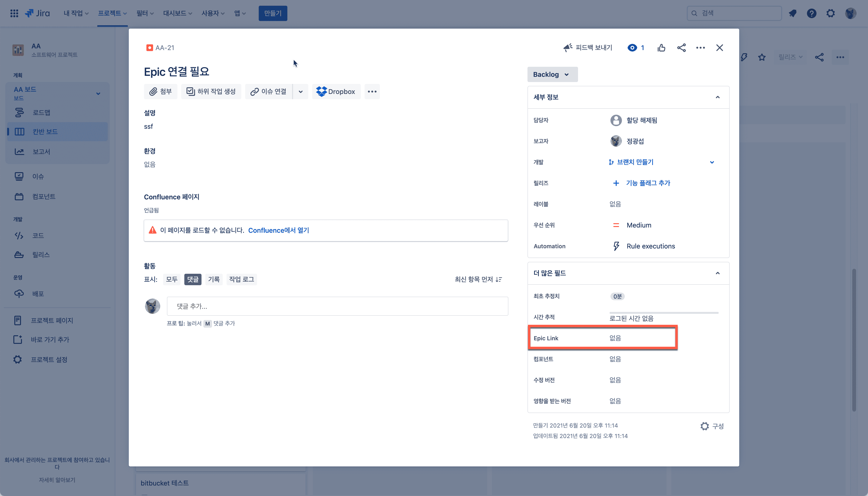Click the 시간 추적 progress bar
Viewport: 868px width, 496px height.
pos(664,312)
